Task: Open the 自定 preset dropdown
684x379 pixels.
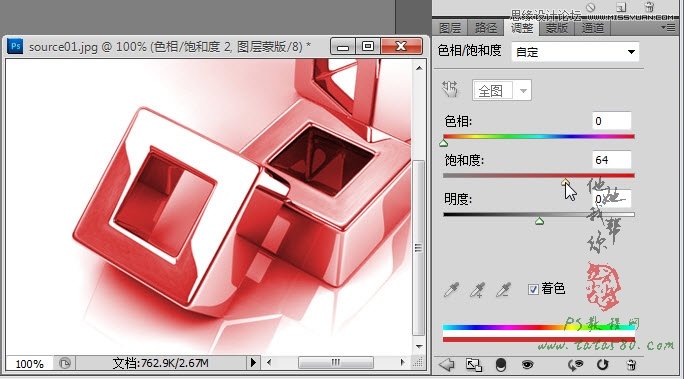Action: (575, 52)
